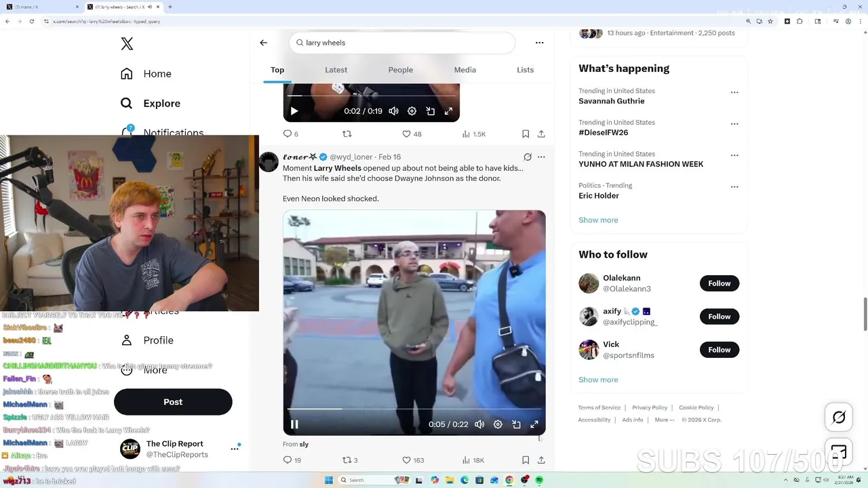Reply to the post with 19 comments
868x488 pixels.
point(292,460)
